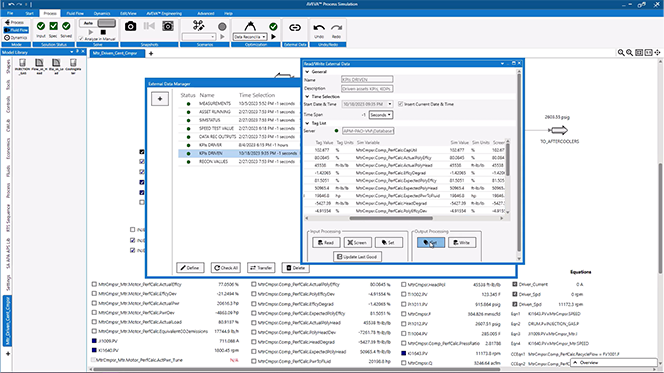664x373 pixels.
Task: Click the record scenario circle icon
Action: [222, 27]
